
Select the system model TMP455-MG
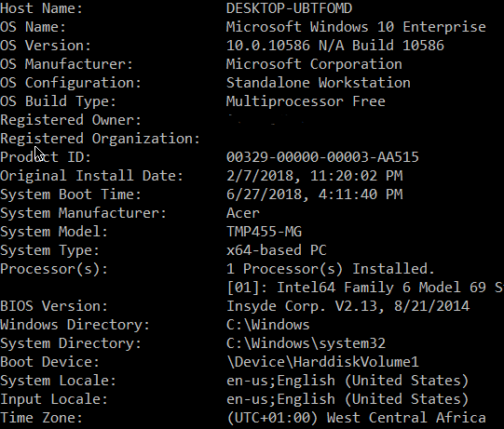(264, 232)
